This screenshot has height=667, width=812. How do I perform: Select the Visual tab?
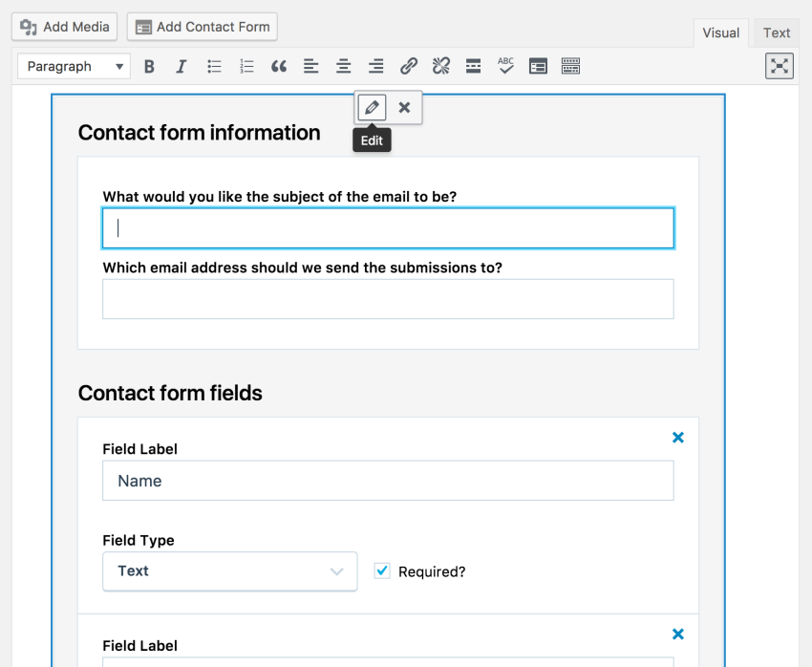[x=720, y=32]
